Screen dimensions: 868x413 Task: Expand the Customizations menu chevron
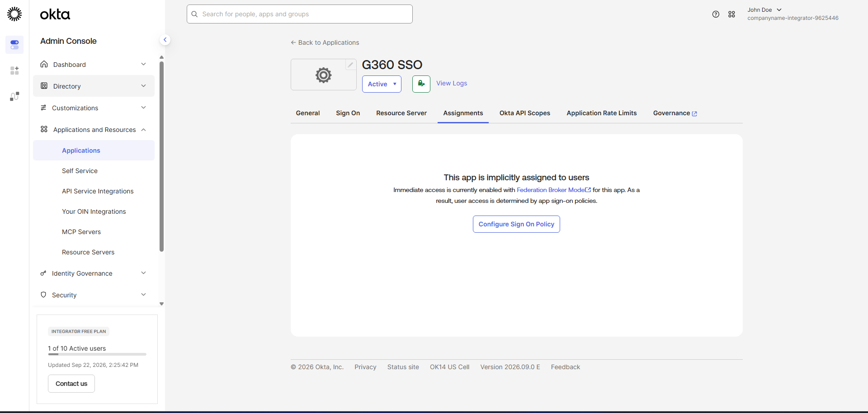click(x=143, y=108)
